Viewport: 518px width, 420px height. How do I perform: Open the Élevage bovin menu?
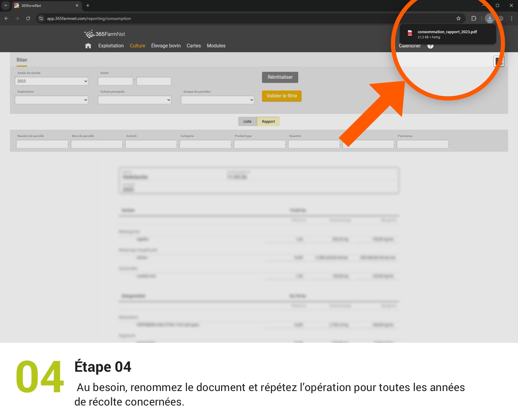[x=166, y=46]
